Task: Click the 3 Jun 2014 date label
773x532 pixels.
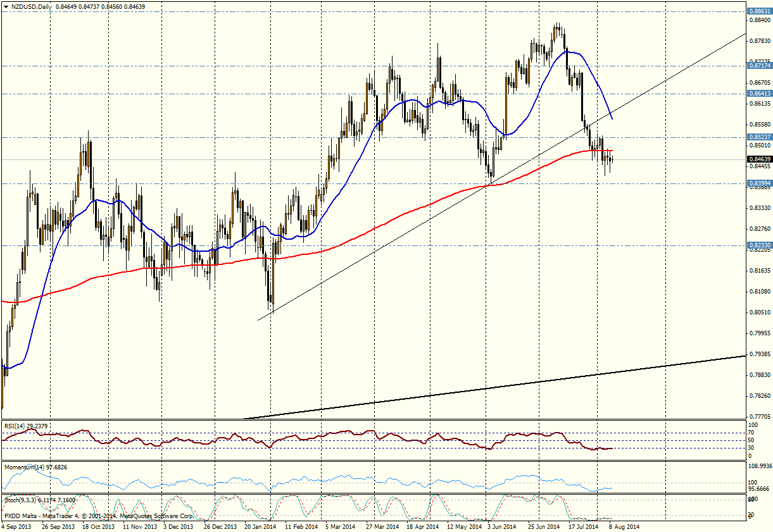Action: (501, 526)
